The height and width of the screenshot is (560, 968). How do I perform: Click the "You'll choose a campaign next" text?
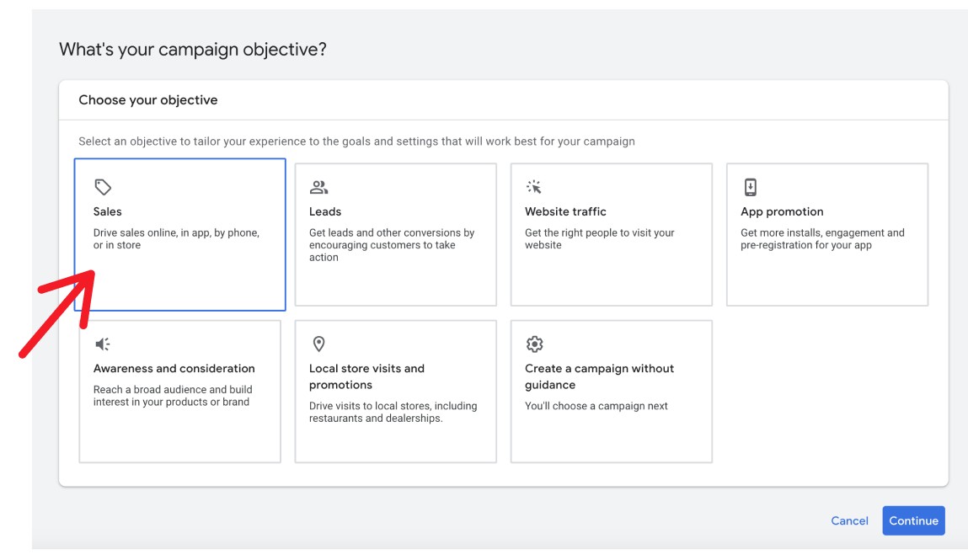[596, 406]
